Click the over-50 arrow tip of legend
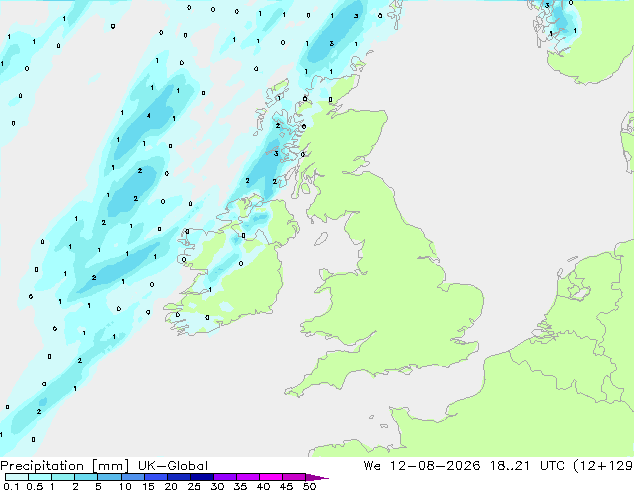The image size is (634, 490). [x=317, y=477]
